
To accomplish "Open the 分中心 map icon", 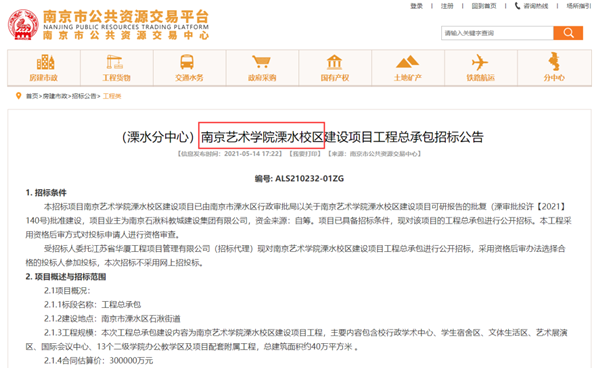I will tap(554, 68).
